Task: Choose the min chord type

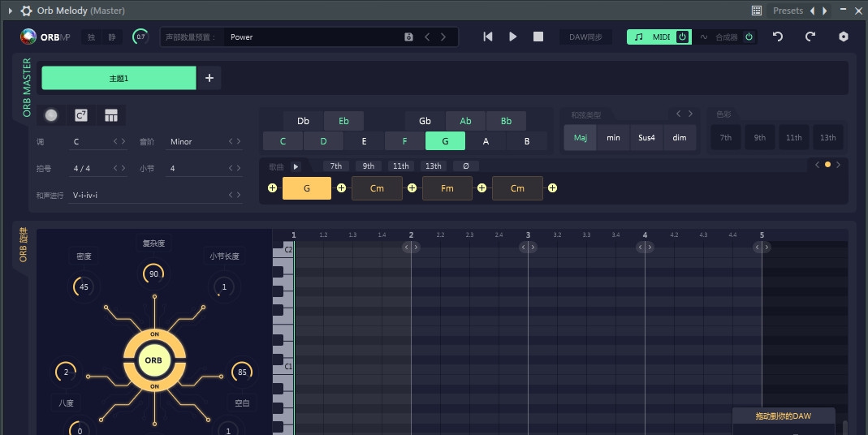Action: (x=613, y=138)
